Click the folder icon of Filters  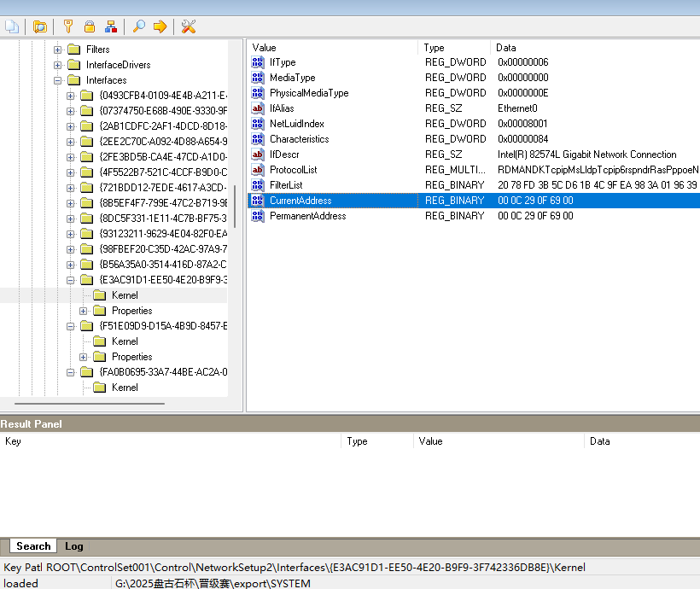tap(73, 50)
